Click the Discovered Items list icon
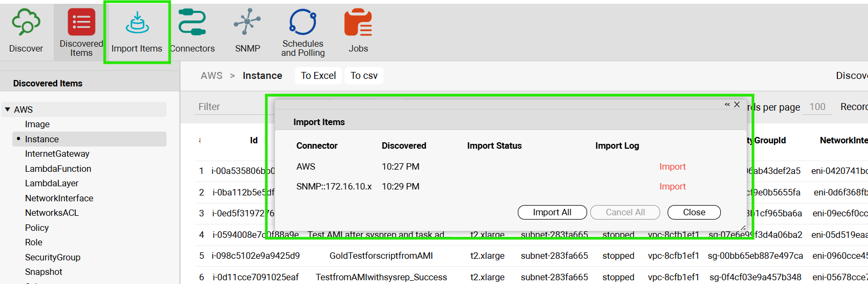This screenshot has height=284, width=868. coord(81,23)
